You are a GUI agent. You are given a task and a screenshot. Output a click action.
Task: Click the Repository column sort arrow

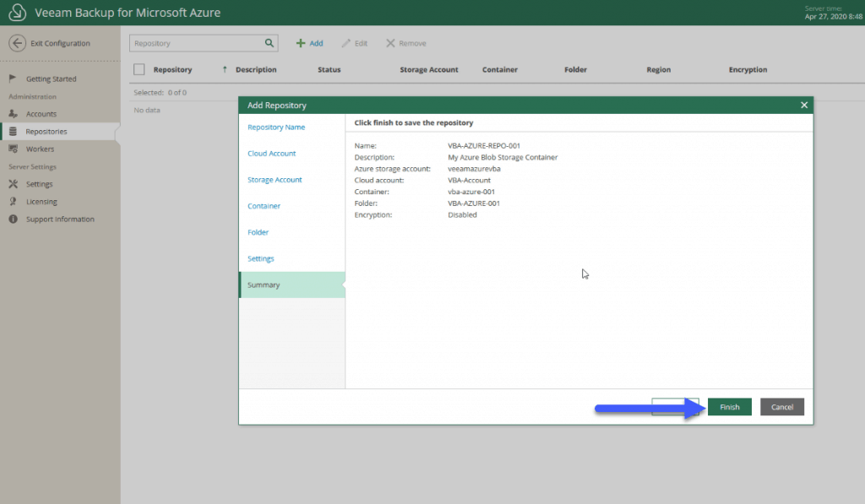point(225,69)
